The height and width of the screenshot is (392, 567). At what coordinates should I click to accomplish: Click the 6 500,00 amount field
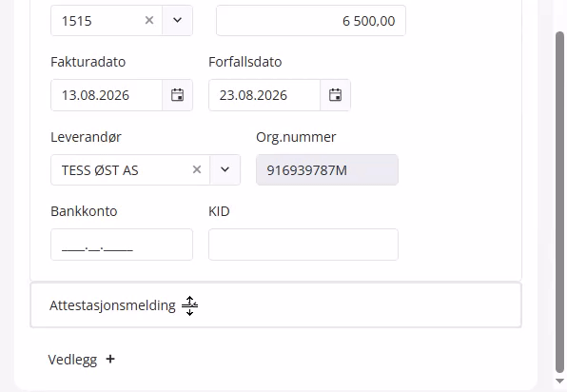(311, 21)
